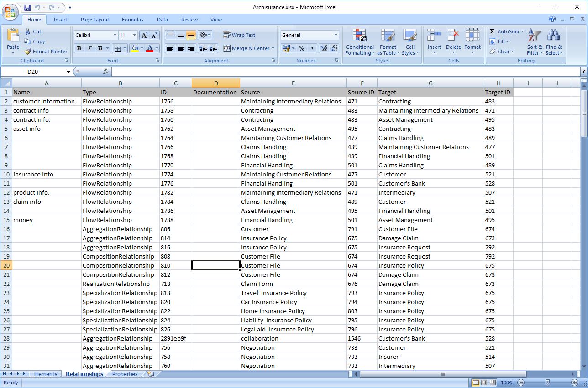Switch to the Elements sheet tab
The height and width of the screenshot is (388, 588).
46,374
